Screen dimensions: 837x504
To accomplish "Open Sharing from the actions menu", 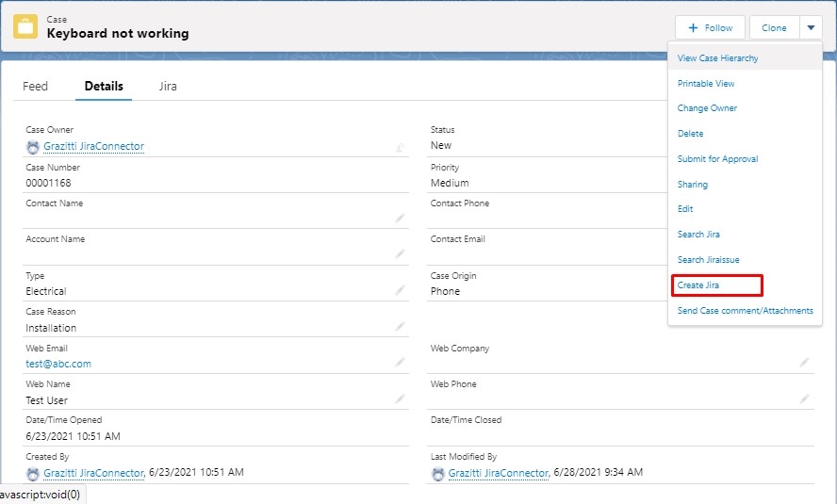I will [x=693, y=185].
